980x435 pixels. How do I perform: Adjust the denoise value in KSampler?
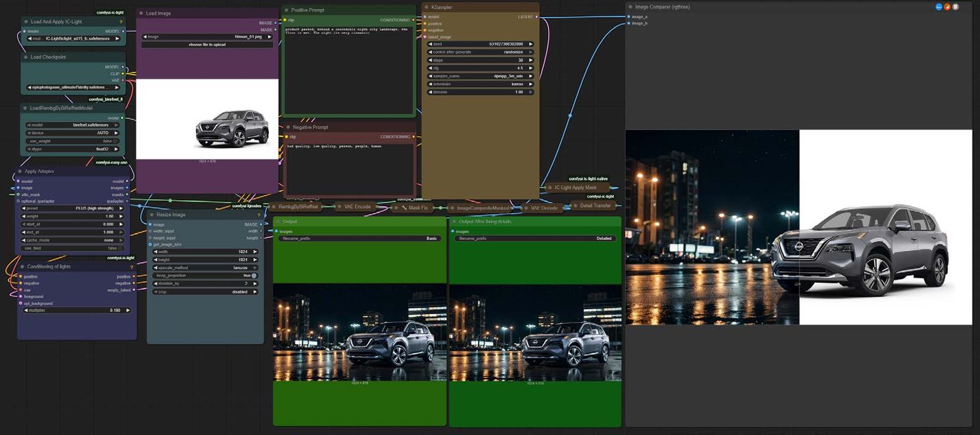pyautogui.click(x=479, y=92)
